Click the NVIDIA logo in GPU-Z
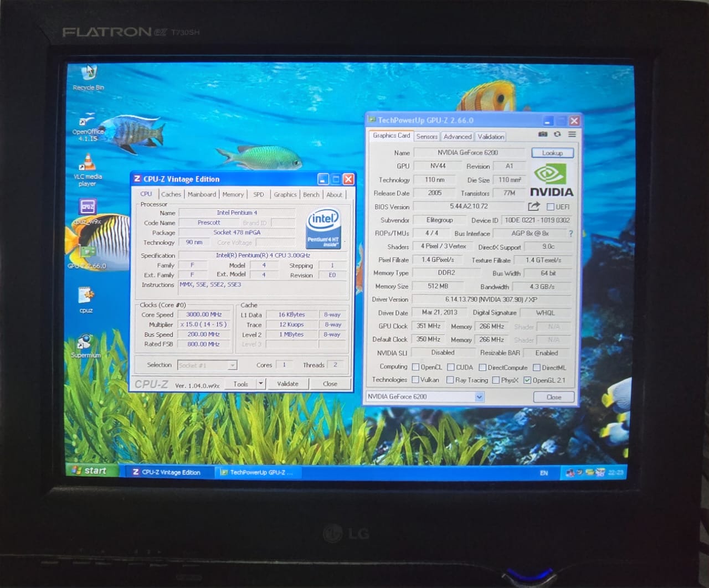 551,180
